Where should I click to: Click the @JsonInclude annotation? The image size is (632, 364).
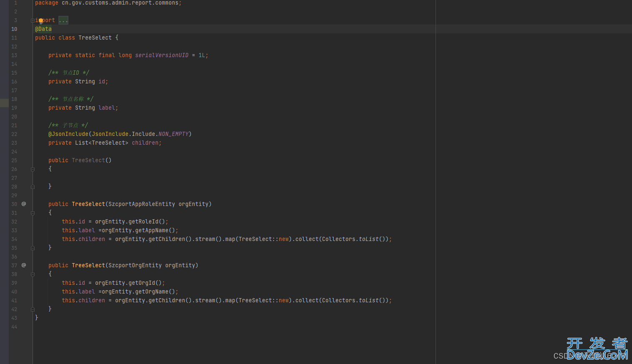(x=68, y=134)
